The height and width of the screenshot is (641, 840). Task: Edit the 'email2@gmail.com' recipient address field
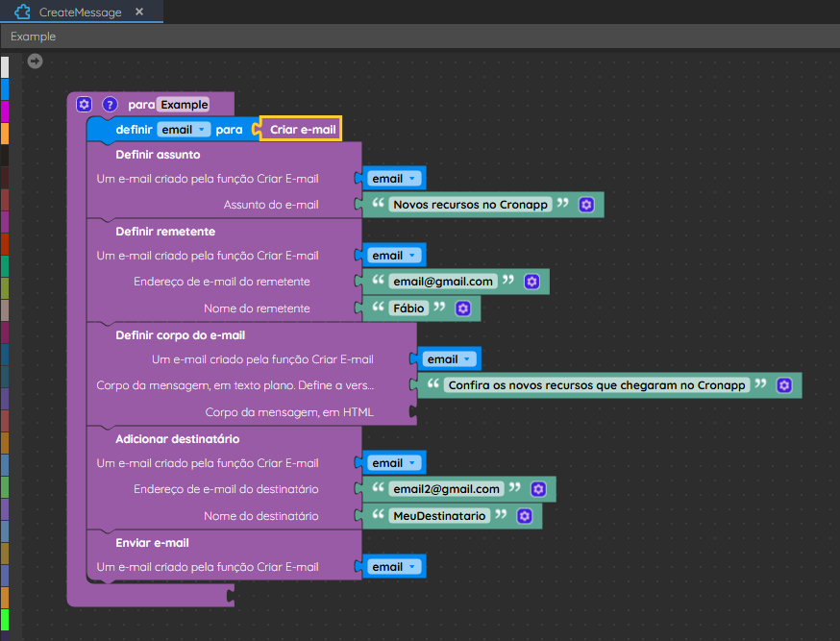446,489
